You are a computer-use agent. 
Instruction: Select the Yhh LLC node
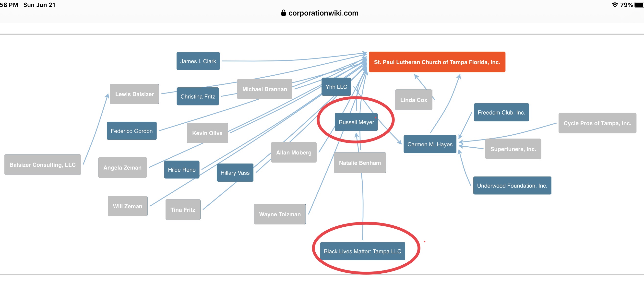coord(336,86)
